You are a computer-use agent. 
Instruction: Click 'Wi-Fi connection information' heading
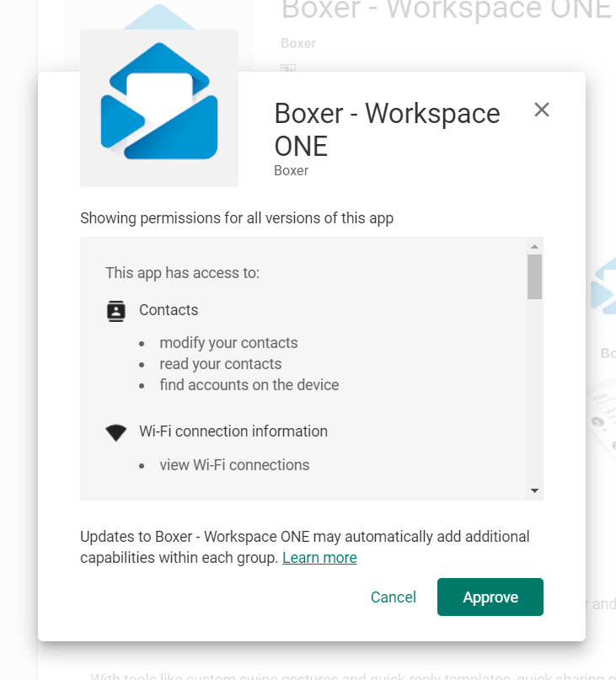coord(233,431)
